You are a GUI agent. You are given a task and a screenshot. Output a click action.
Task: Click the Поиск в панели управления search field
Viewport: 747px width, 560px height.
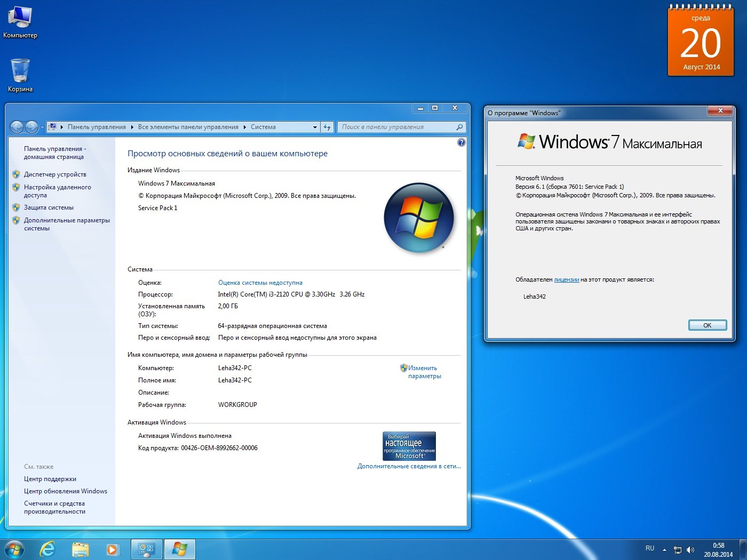(x=401, y=127)
